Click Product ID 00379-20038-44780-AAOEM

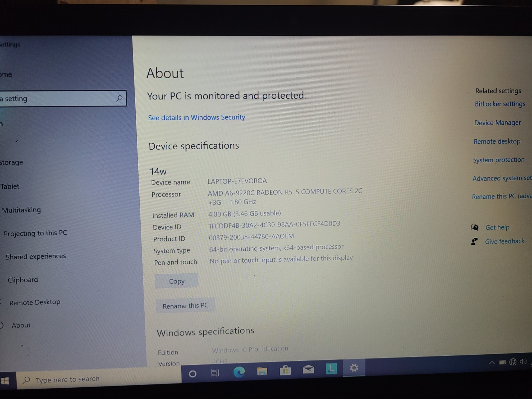tap(251, 237)
